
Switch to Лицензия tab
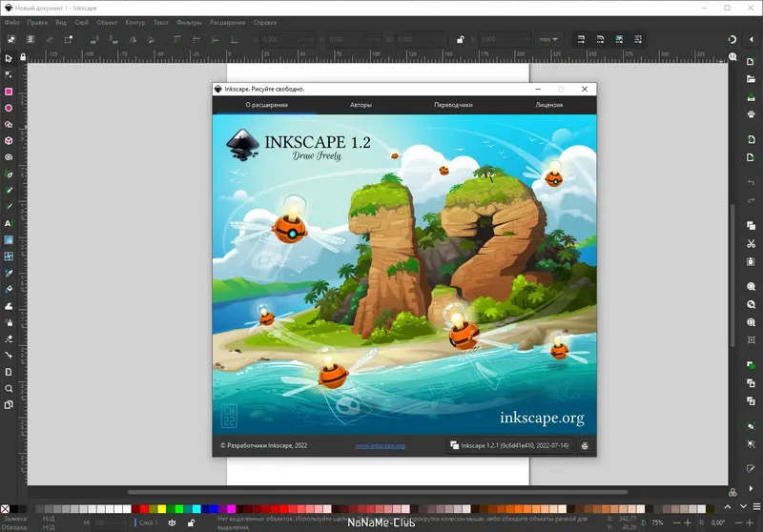tap(549, 105)
